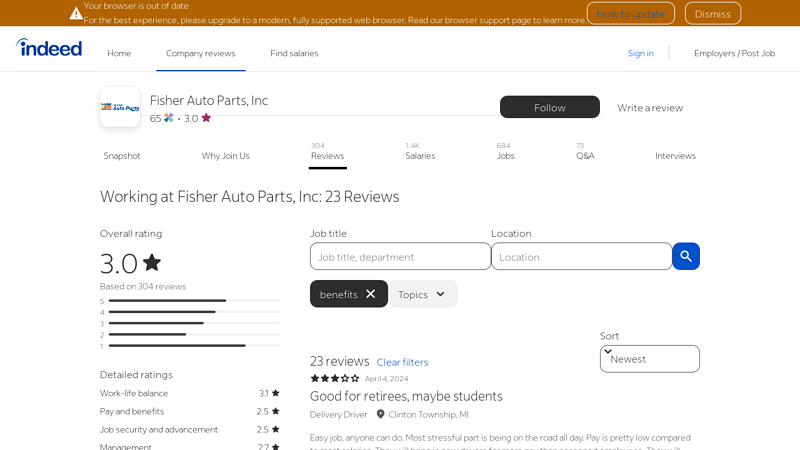
Task: Focus the Location input field
Action: [581, 256]
